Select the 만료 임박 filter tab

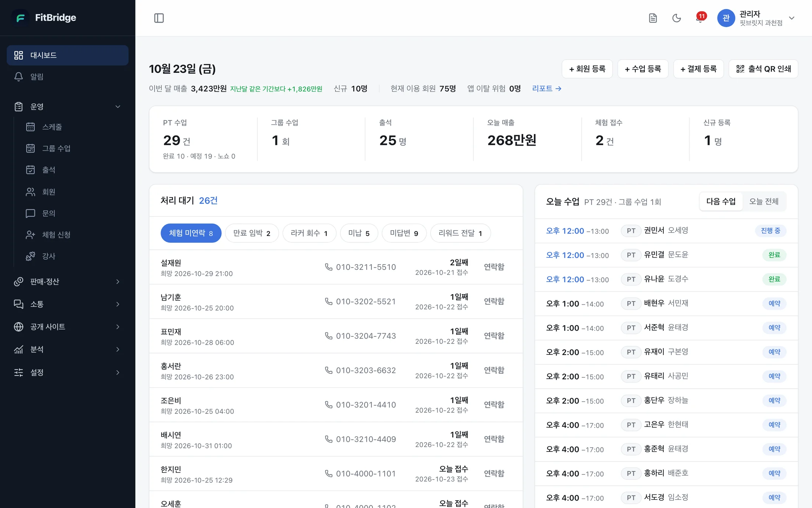click(x=252, y=233)
